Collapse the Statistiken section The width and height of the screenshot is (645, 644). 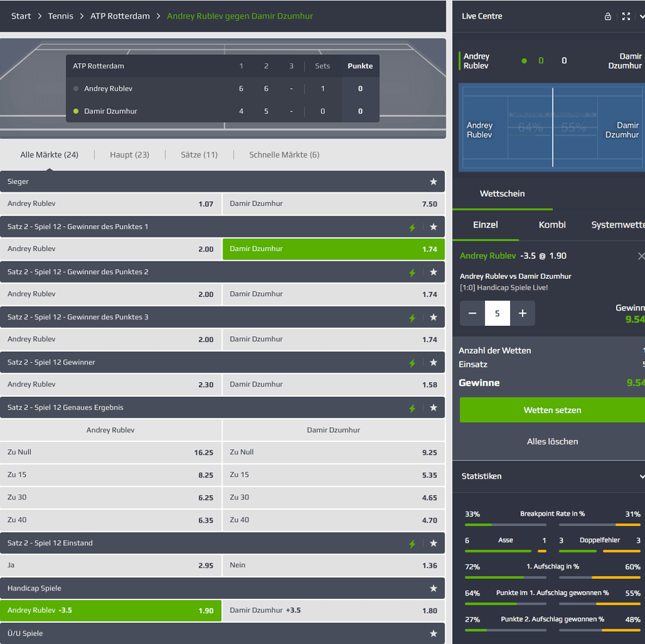(x=642, y=476)
